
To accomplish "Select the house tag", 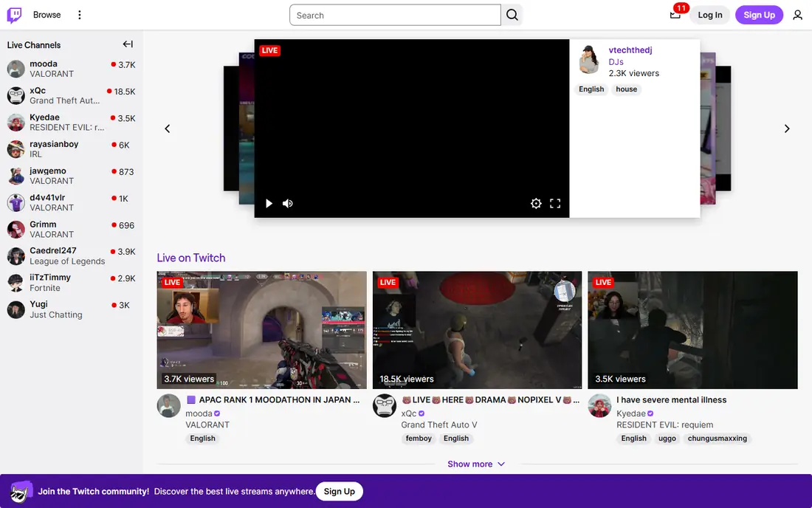I will pyautogui.click(x=626, y=89).
